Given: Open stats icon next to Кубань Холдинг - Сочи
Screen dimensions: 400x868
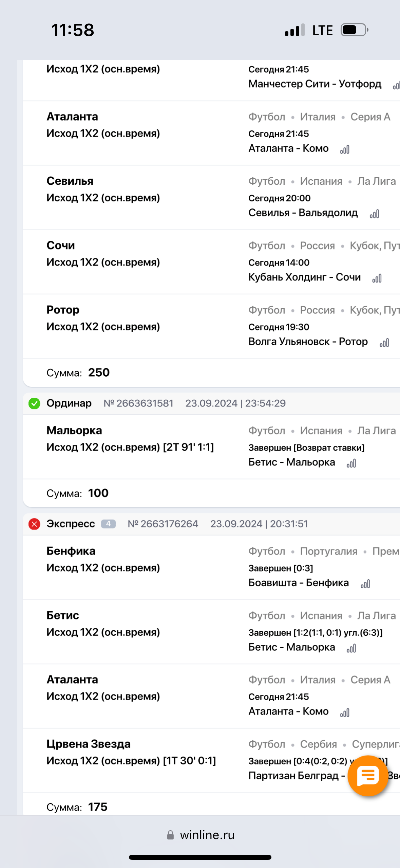Looking at the screenshot, I should 377,278.
